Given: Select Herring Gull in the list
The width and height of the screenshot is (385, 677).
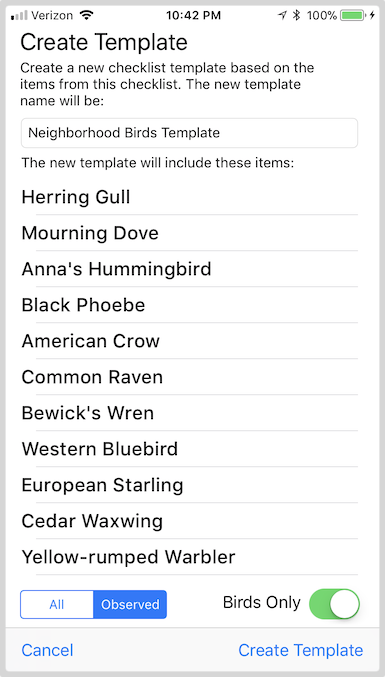Looking at the screenshot, I should pyautogui.click(x=189, y=197).
